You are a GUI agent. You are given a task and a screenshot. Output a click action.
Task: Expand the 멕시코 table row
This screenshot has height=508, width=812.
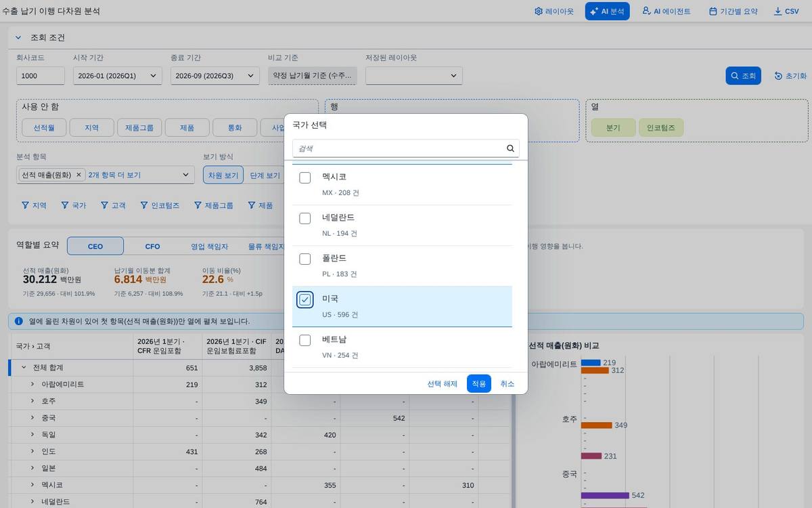click(32, 485)
